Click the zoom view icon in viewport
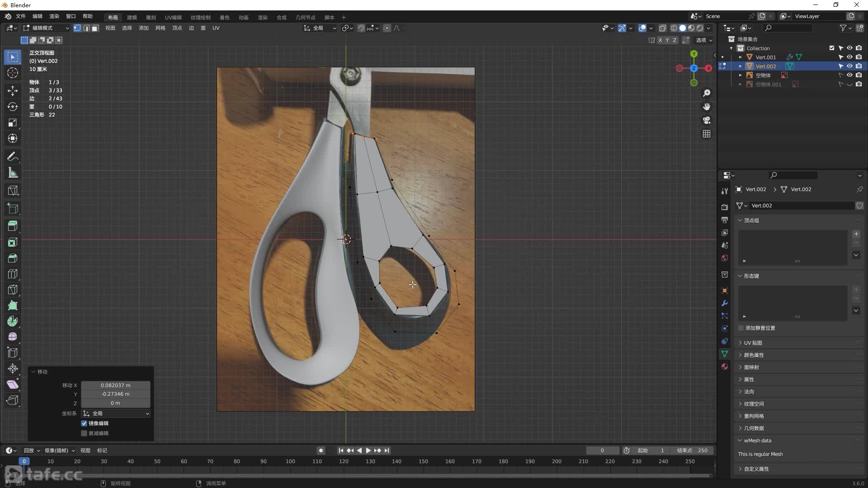Image resolution: width=868 pixels, height=488 pixels. (707, 93)
